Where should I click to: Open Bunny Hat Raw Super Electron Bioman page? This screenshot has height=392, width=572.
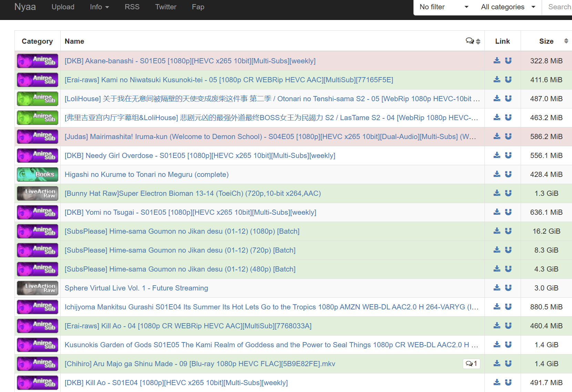(x=193, y=193)
